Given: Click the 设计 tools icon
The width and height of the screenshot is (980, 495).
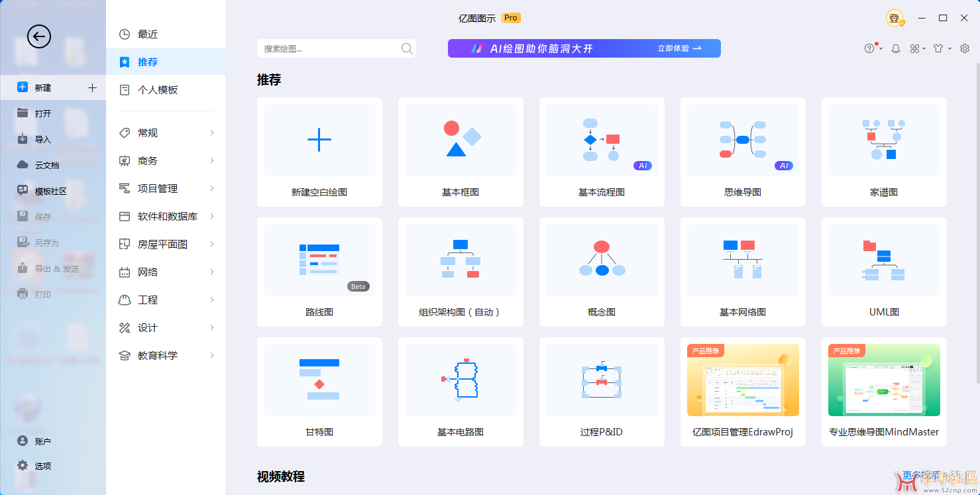Looking at the screenshot, I should tap(125, 328).
